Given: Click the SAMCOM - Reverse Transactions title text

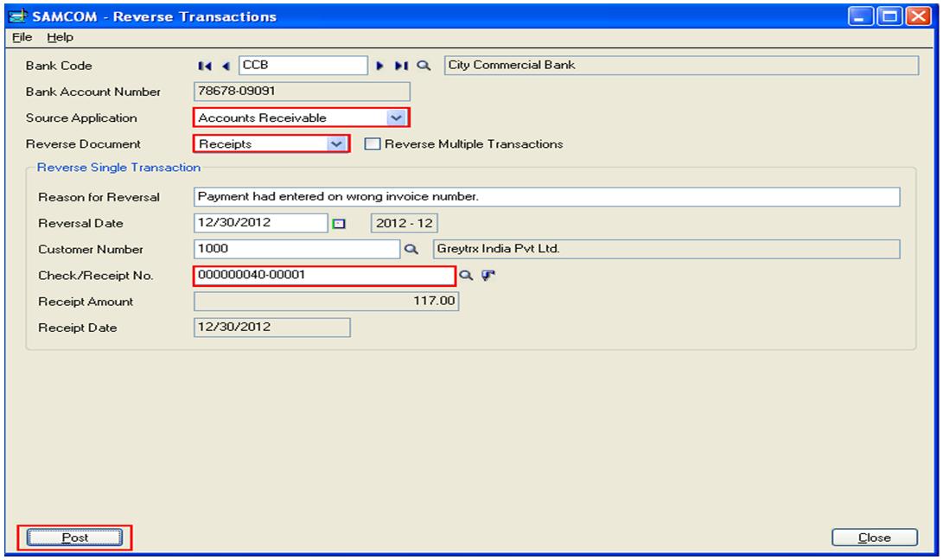Looking at the screenshot, I should coord(155,16).
